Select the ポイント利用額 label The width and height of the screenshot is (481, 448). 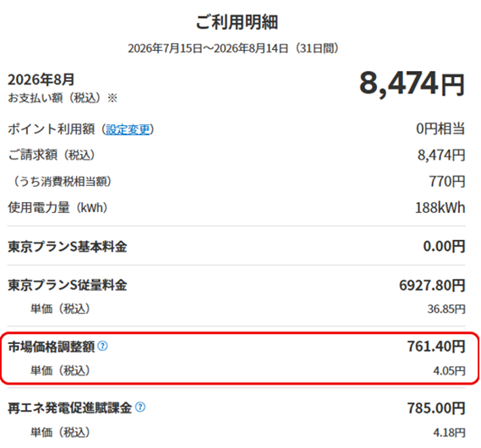(x=52, y=129)
